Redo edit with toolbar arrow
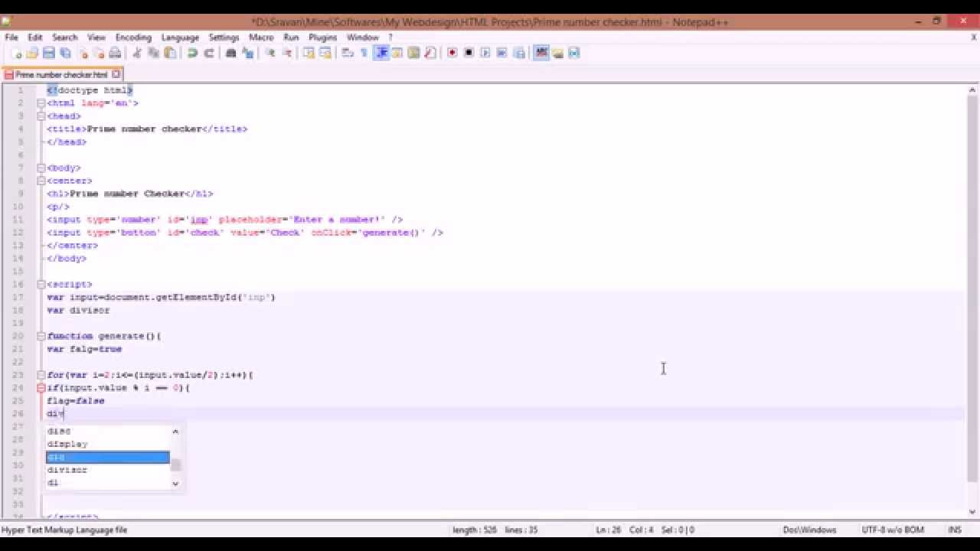Image resolution: width=980 pixels, height=551 pixels. pos(209,53)
